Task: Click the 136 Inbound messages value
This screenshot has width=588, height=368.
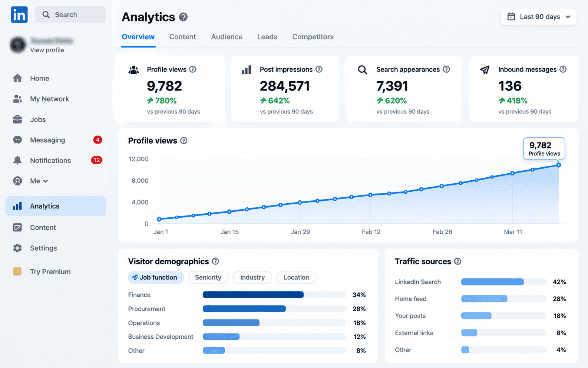Action: (510, 86)
